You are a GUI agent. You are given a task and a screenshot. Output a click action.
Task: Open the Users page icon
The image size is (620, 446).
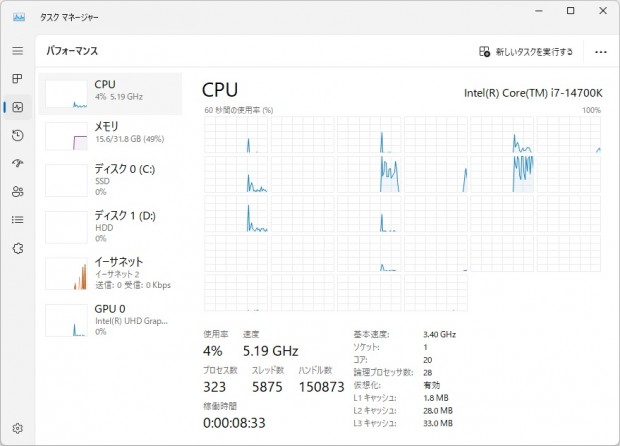click(17, 191)
